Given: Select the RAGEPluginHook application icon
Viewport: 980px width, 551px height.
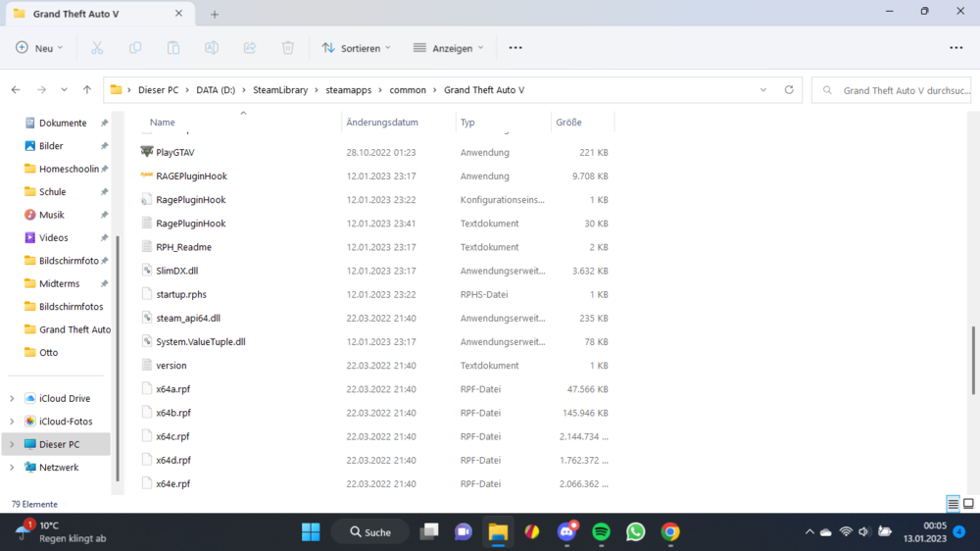Looking at the screenshot, I should coord(146,175).
